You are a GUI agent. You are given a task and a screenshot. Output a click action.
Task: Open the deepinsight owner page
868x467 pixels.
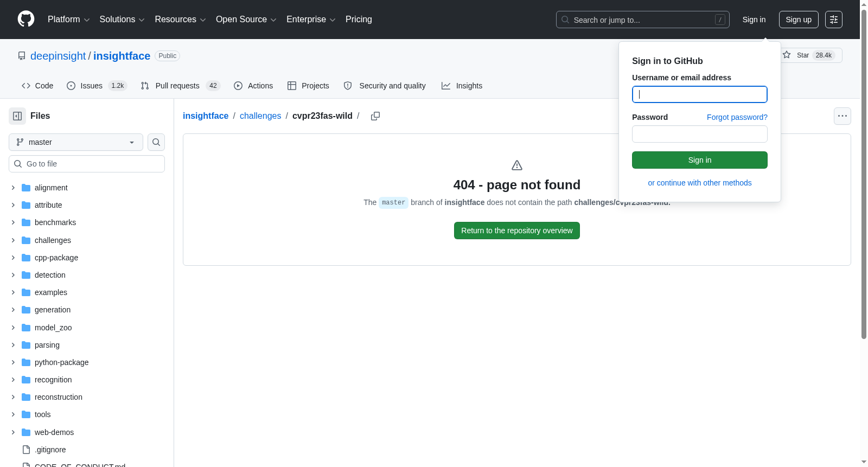[x=58, y=56]
